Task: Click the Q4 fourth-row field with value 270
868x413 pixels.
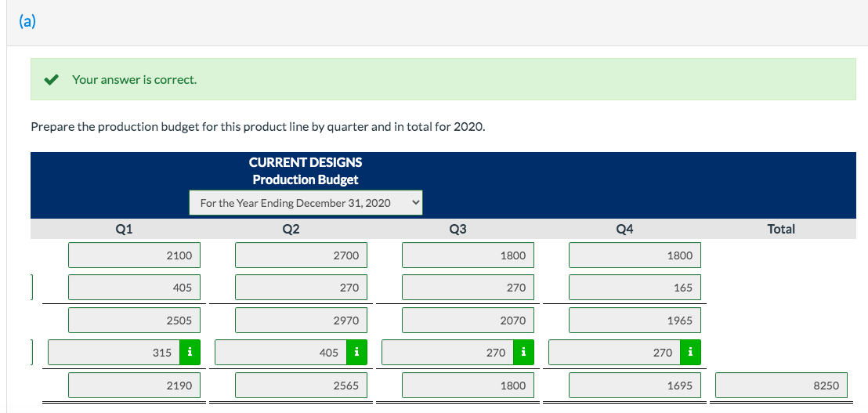Action: [x=614, y=352]
